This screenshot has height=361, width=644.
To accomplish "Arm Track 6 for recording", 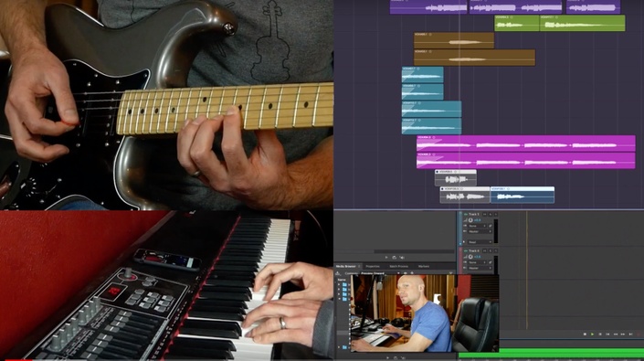I will tap(496, 250).
